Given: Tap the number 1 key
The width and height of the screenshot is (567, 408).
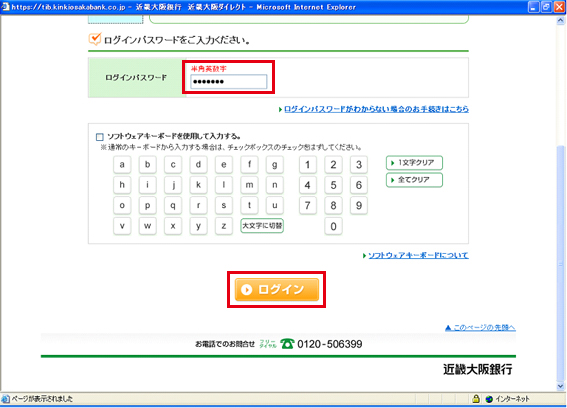Looking at the screenshot, I should coord(308,165).
